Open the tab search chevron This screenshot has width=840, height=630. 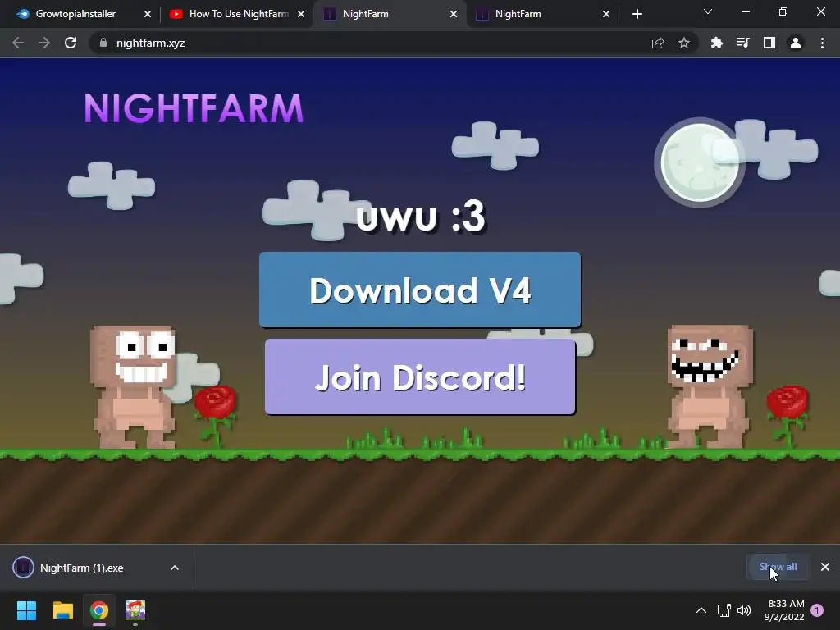tap(708, 11)
